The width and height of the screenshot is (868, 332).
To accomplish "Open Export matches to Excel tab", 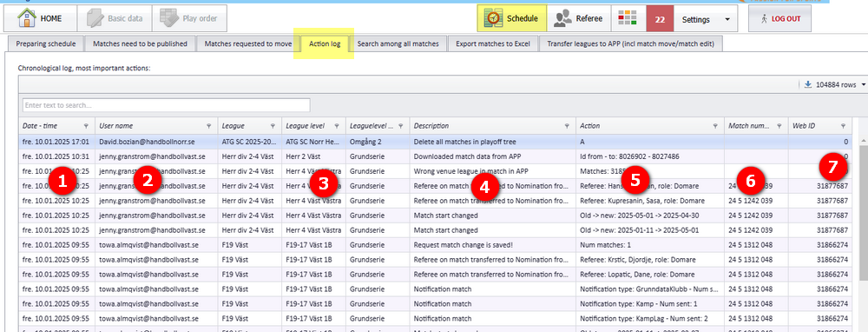I will [493, 43].
